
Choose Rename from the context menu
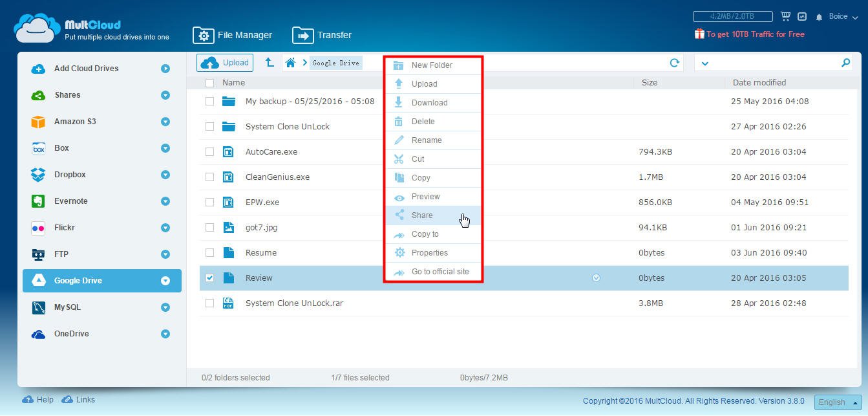tap(433, 140)
